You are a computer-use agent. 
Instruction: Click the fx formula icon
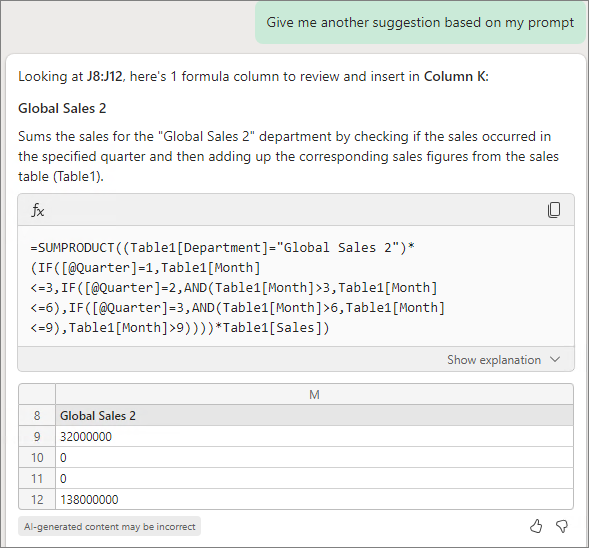(x=38, y=210)
